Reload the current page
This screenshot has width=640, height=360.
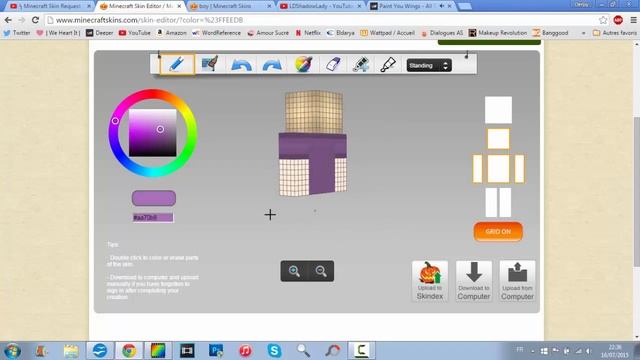36,20
